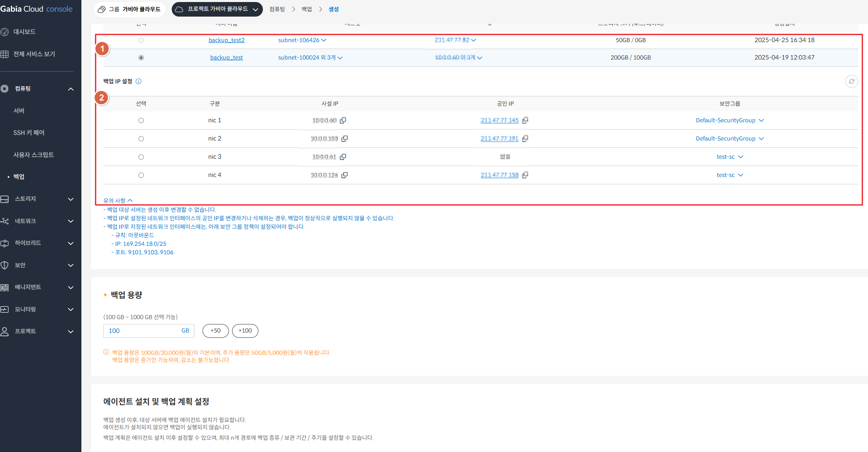
Task: Choose nic 2 as backup IP
Action: click(x=141, y=139)
